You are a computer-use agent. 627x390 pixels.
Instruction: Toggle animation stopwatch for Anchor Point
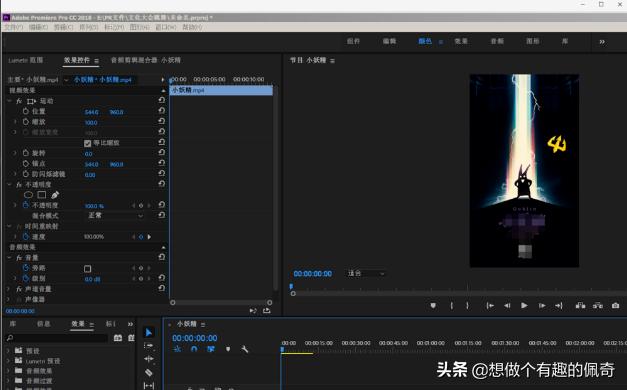[26, 163]
